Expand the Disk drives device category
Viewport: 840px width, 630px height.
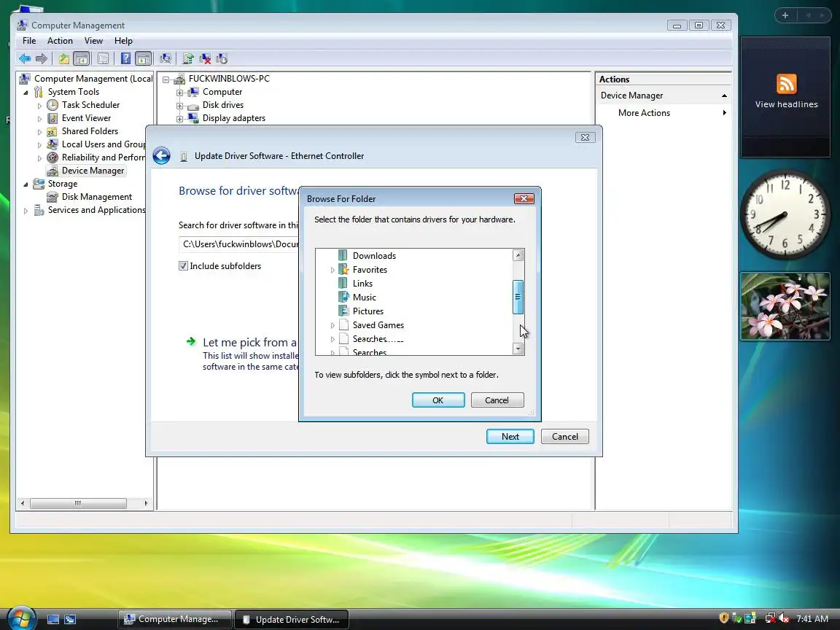tap(180, 106)
